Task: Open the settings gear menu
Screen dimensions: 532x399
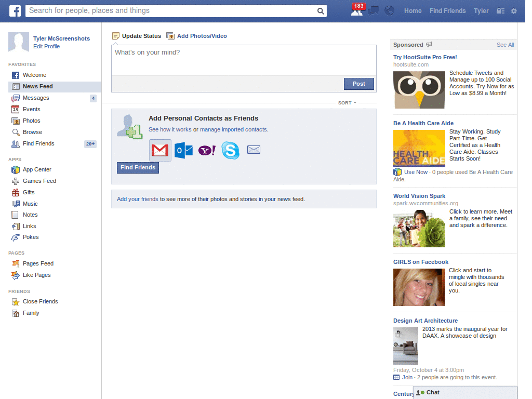Action: tap(514, 11)
